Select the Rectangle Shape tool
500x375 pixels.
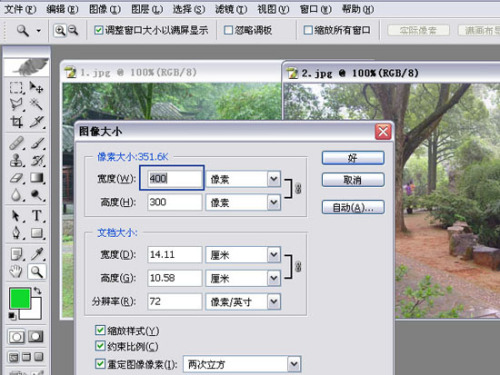coord(36,233)
